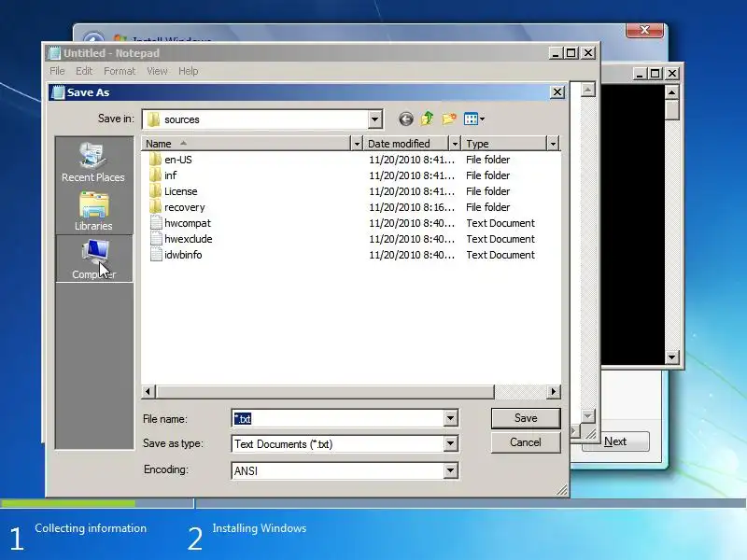Open Notepad File menu
This screenshot has width=747, height=560.
57,71
